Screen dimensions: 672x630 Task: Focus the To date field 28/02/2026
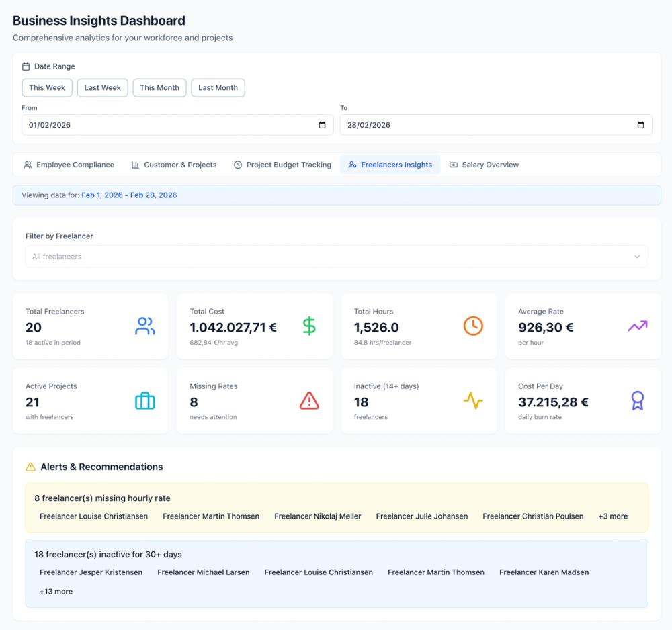pos(496,125)
